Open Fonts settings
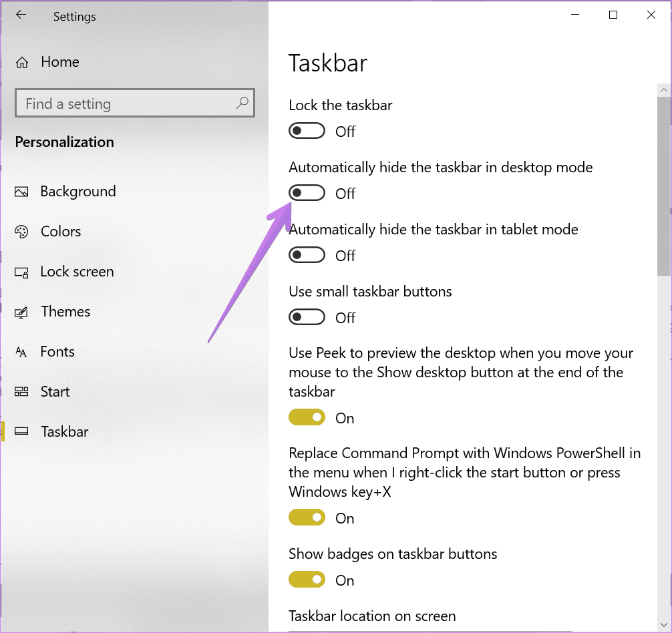The image size is (672, 633). click(57, 352)
